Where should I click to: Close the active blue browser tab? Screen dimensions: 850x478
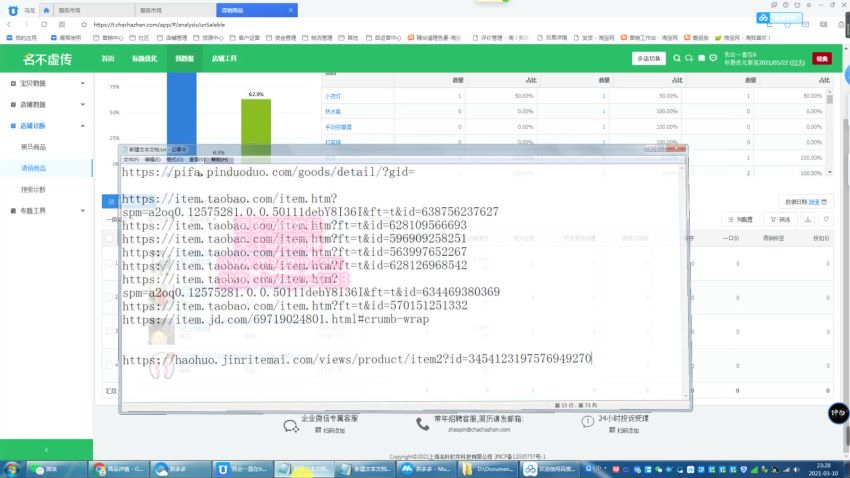pyautogui.click(x=291, y=10)
